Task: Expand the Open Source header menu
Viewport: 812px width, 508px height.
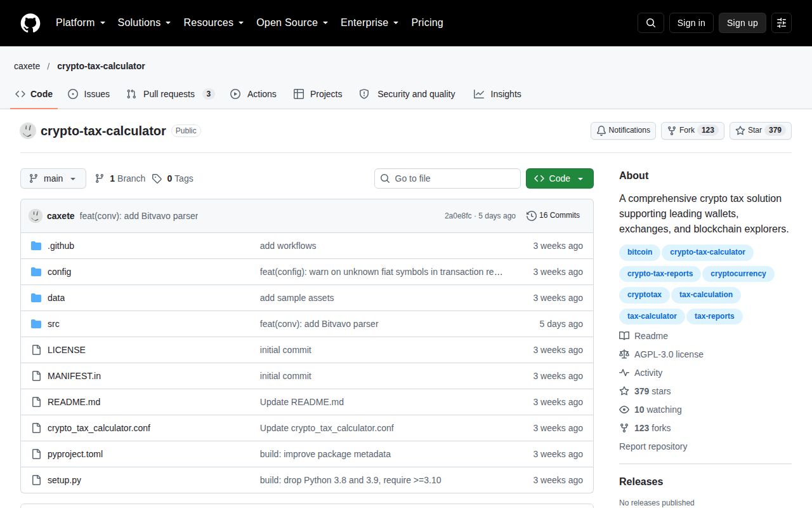Action: 292,23
